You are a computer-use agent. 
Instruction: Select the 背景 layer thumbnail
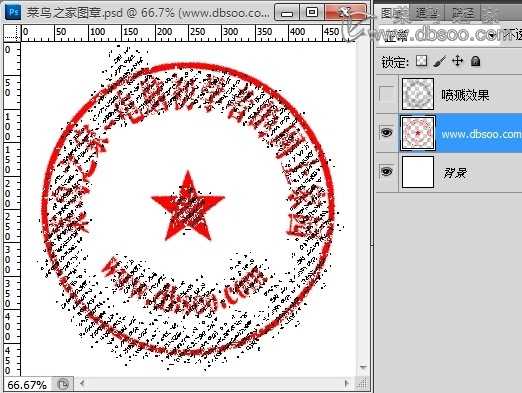tap(418, 172)
